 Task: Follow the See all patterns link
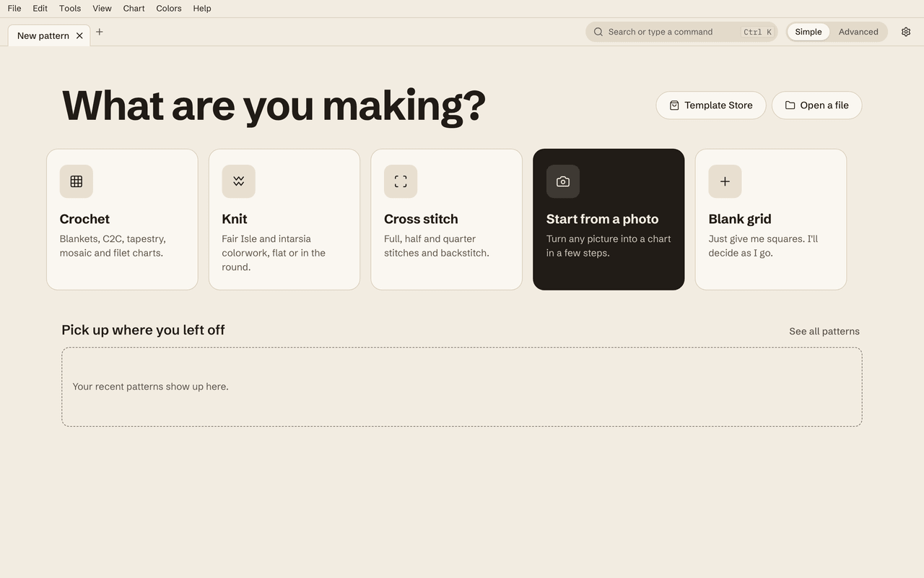[x=824, y=332]
